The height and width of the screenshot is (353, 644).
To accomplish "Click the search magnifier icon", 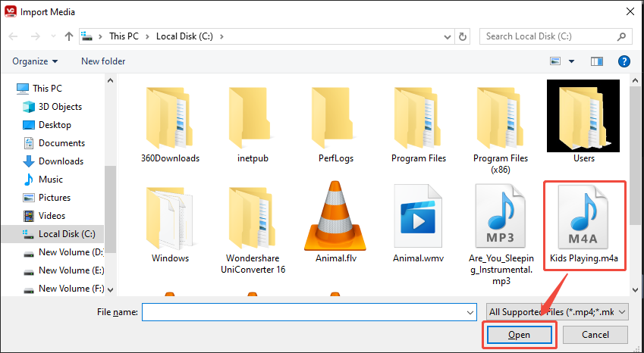I will [621, 36].
